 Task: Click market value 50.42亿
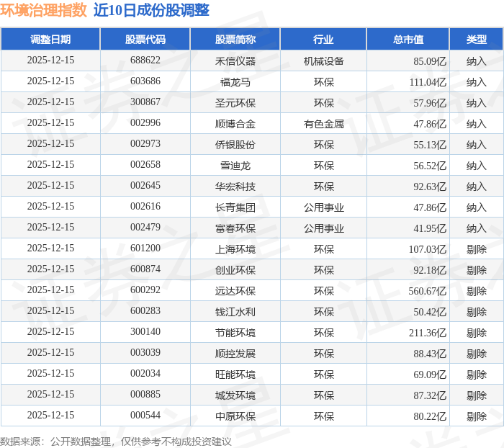430,312
